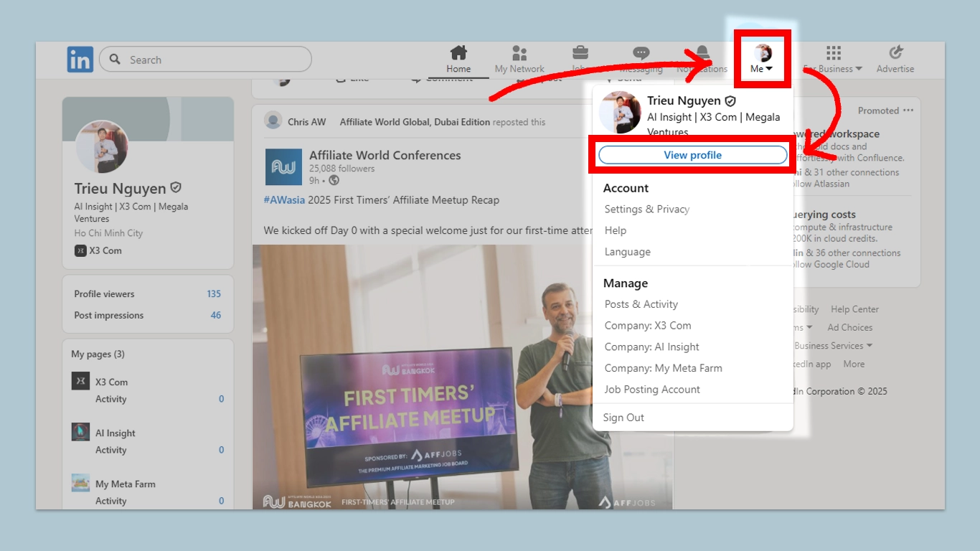Click the View profile button

pos(691,155)
